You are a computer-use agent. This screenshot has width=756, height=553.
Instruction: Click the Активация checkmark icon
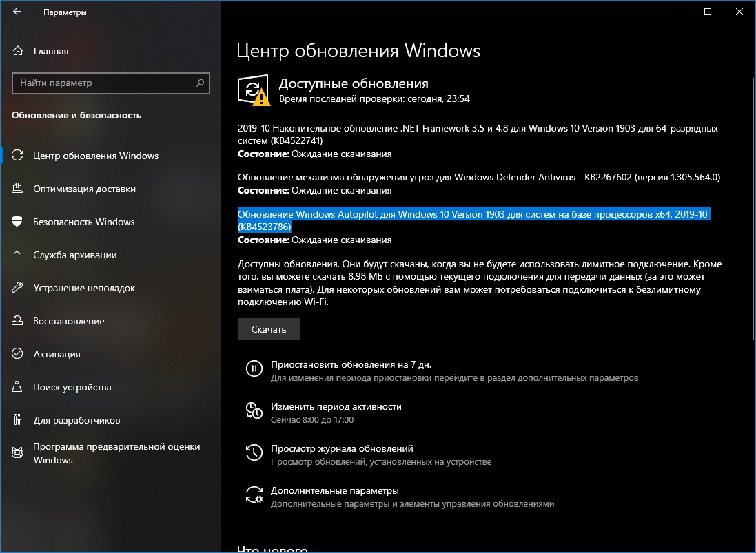(17, 353)
